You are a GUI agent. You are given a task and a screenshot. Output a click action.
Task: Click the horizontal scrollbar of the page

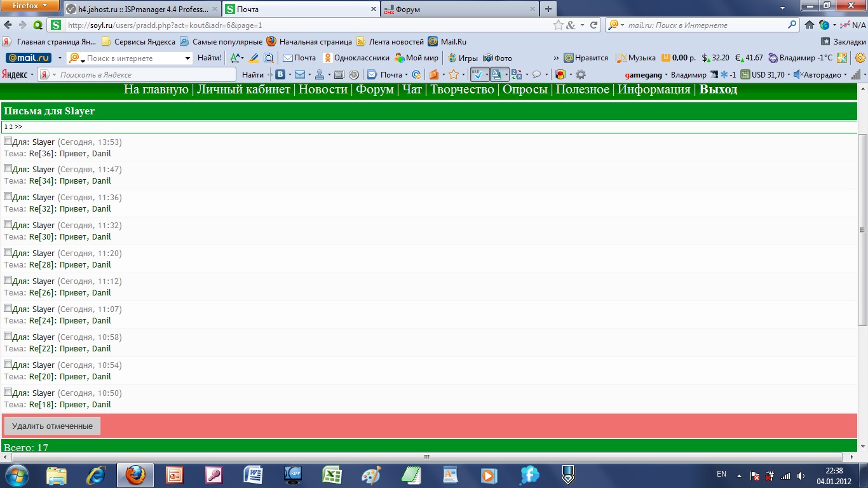pos(426,457)
